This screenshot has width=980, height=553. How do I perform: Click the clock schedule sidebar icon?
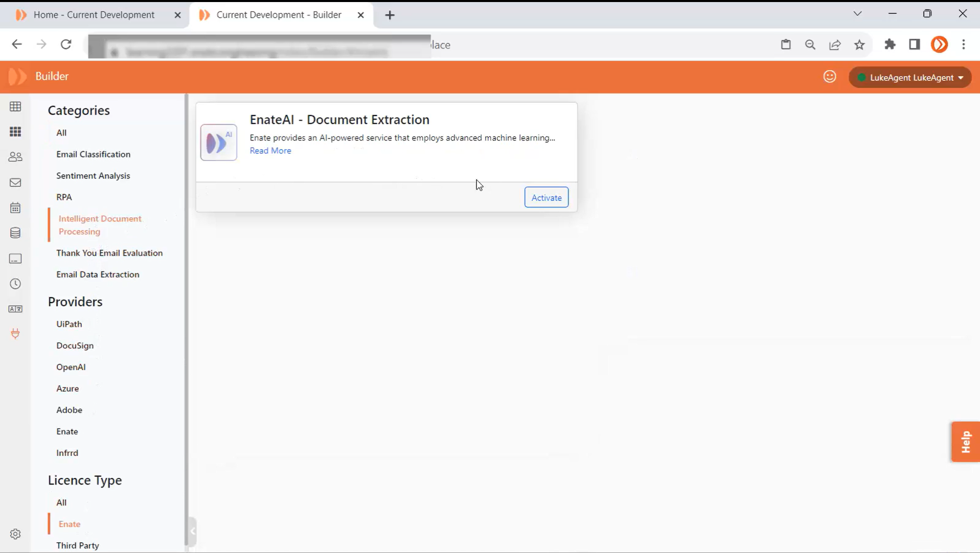[15, 284]
